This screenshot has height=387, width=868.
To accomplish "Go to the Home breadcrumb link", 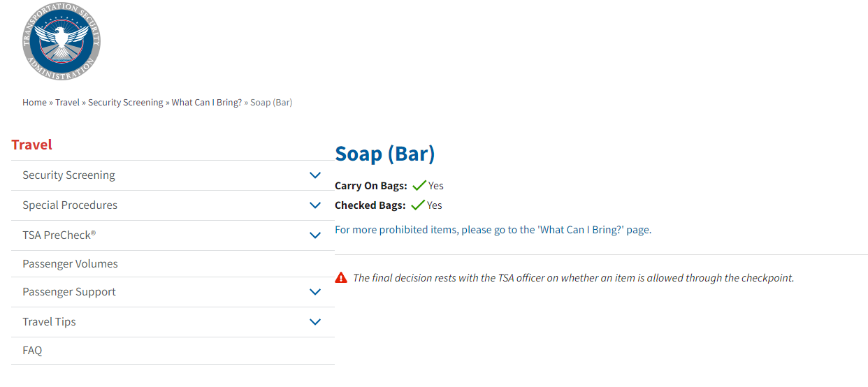I will (34, 103).
